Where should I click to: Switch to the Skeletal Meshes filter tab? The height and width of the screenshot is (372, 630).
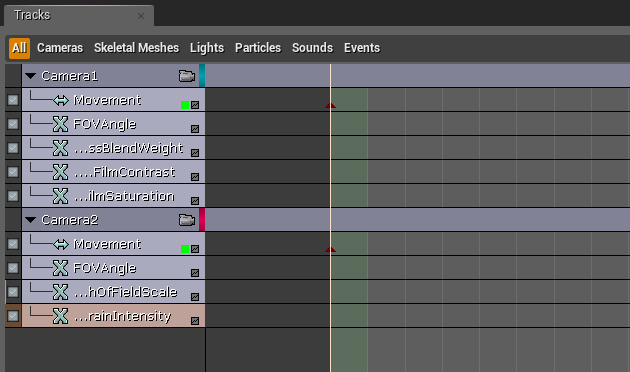[137, 48]
